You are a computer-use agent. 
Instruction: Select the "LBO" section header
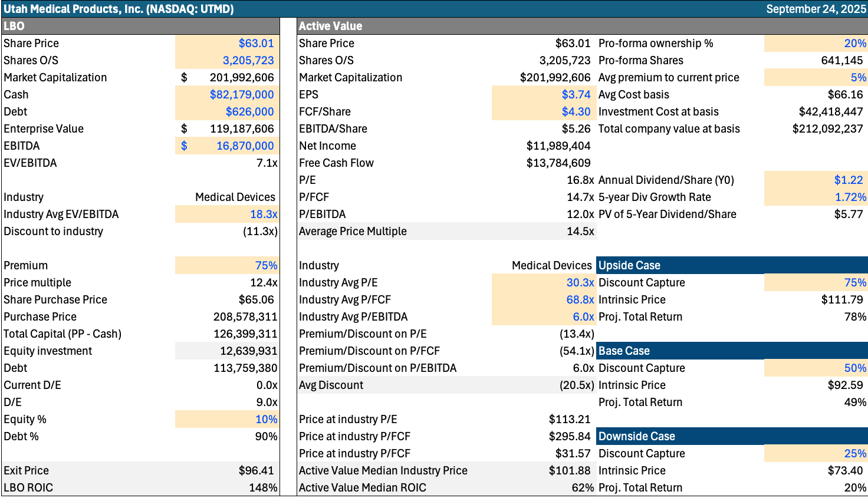coord(140,26)
